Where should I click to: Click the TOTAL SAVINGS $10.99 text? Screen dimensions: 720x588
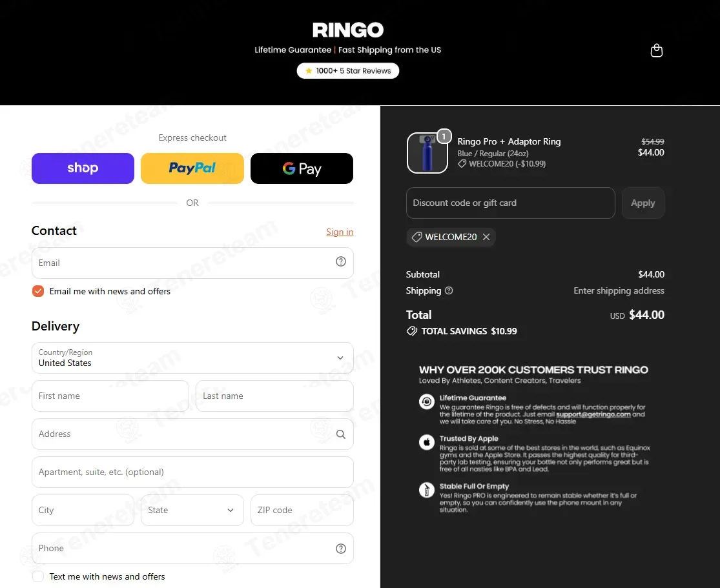(x=469, y=331)
